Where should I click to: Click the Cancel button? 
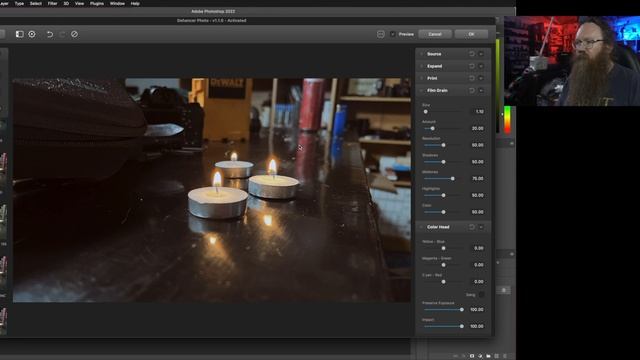point(435,34)
